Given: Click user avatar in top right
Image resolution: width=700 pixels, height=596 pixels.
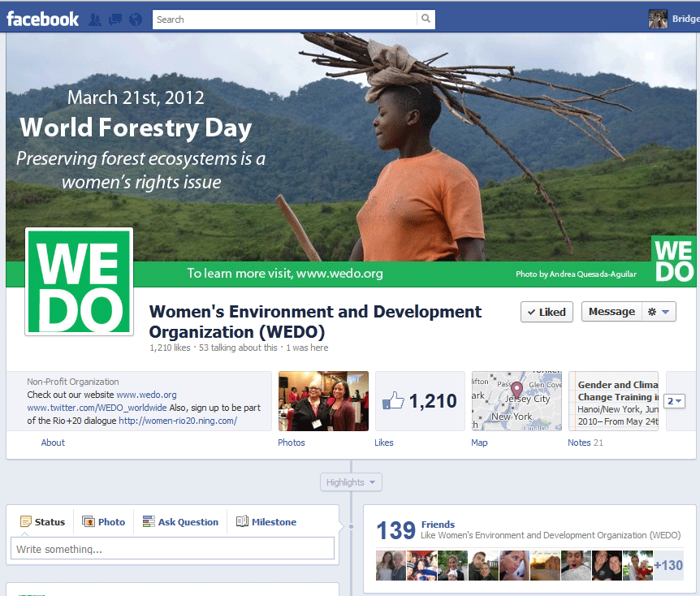Looking at the screenshot, I should [658, 19].
